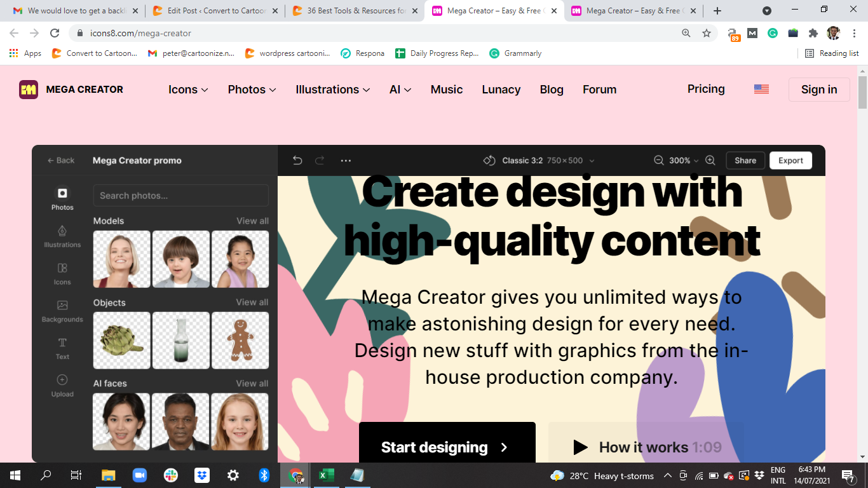Click the Grammarly extension icon in toolbar
This screenshot has height=488, width=868.
[x=773, y=33]
